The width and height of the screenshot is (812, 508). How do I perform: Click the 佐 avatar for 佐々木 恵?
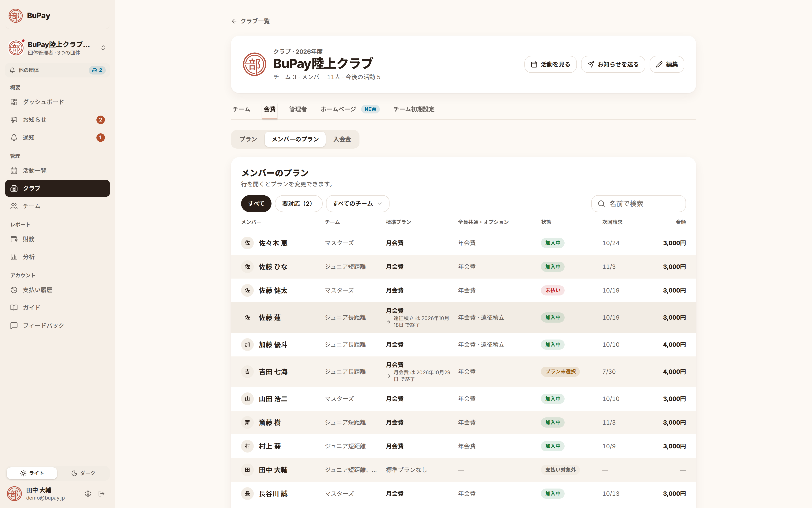(x=247, y=243)
